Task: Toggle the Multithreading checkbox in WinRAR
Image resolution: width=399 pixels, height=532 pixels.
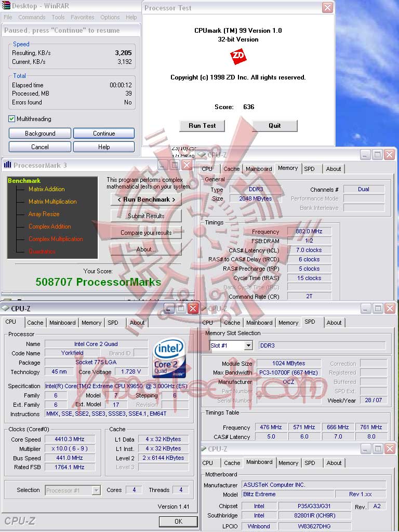Action: click(x=12, y=119)
